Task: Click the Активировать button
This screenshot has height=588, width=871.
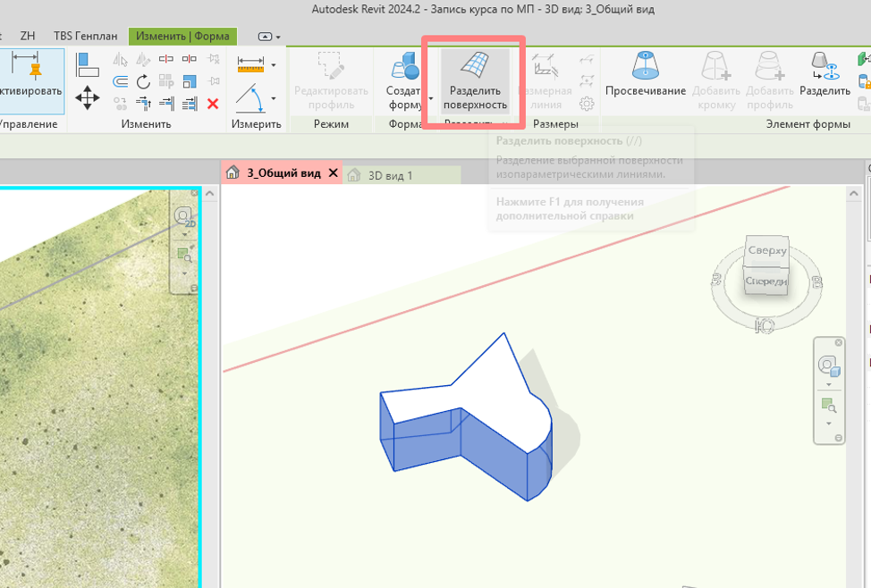Action: coord(31,81)
